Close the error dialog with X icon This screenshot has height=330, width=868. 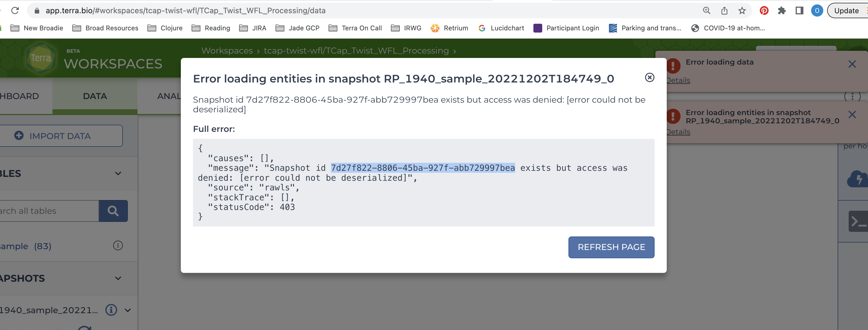pos(649,78)
